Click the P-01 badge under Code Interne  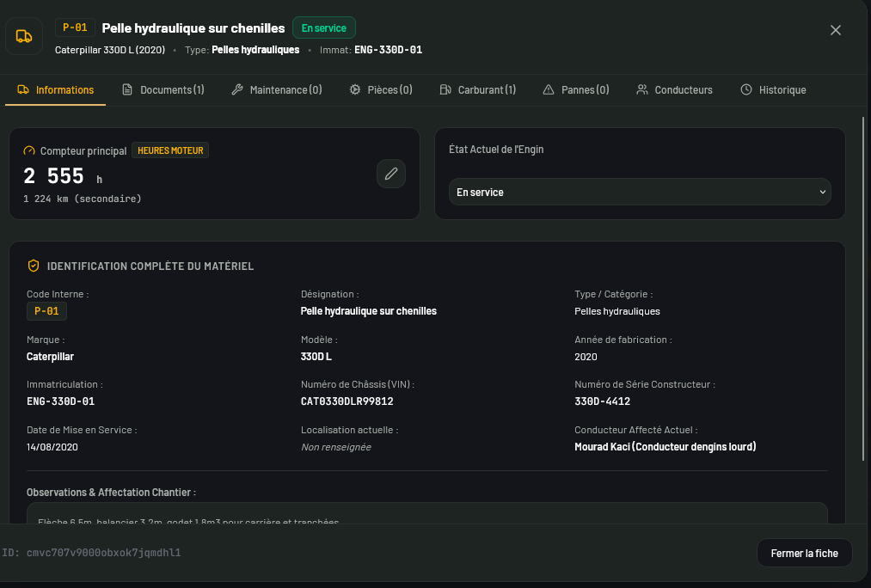pos(46,311)
